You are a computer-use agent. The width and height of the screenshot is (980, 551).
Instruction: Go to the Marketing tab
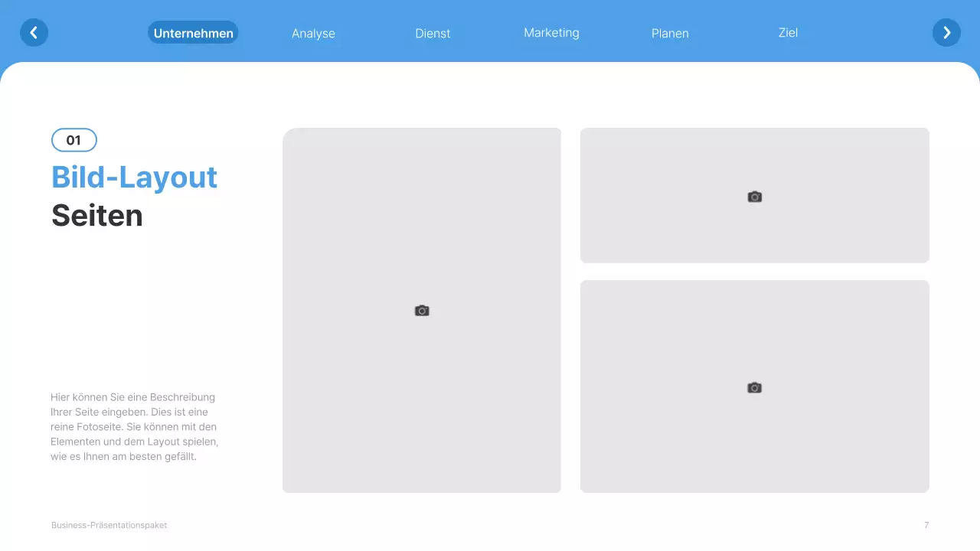[x=551, y=33]
